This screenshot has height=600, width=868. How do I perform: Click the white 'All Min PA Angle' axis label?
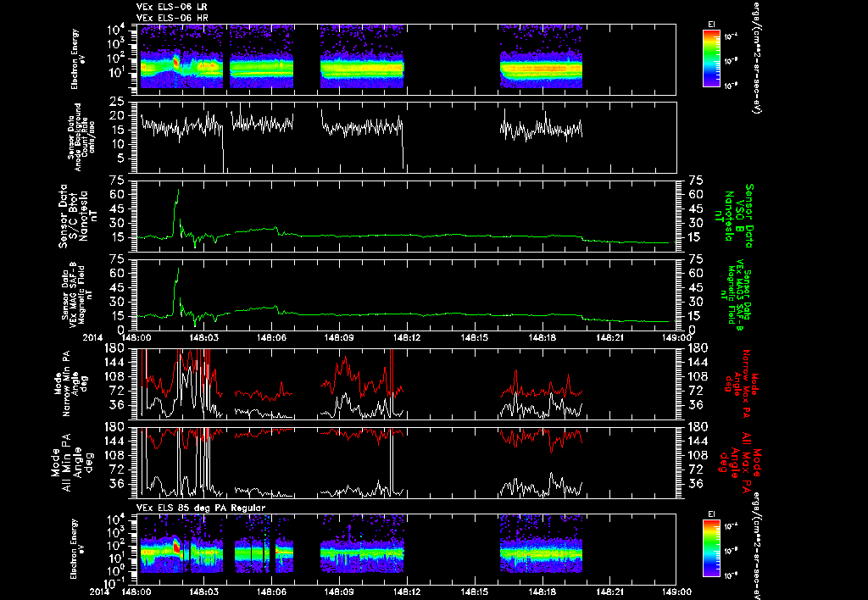click(x=75, y=462)
